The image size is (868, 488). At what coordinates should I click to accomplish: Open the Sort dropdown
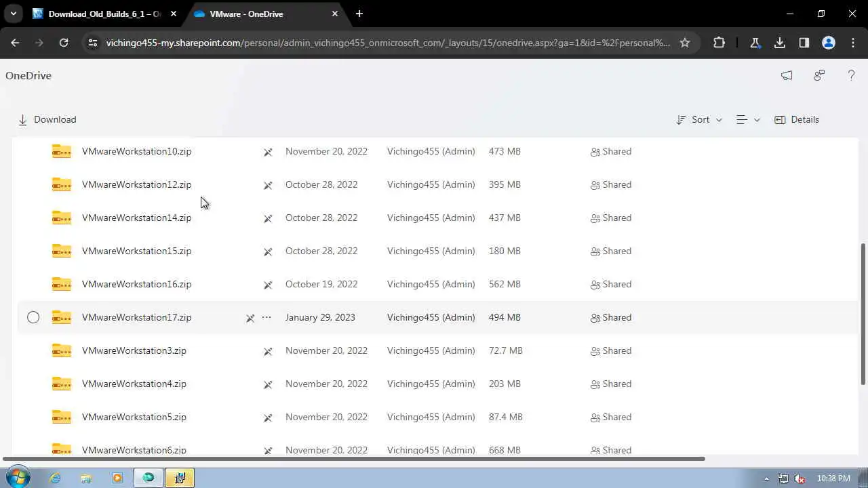(x=699, y=119)
